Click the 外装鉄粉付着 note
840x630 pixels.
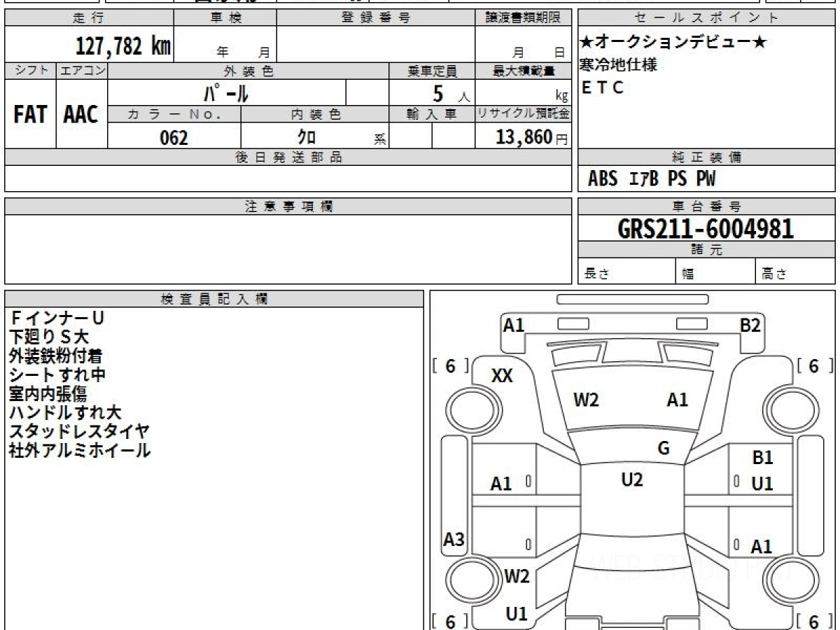[x=56, y=356]
